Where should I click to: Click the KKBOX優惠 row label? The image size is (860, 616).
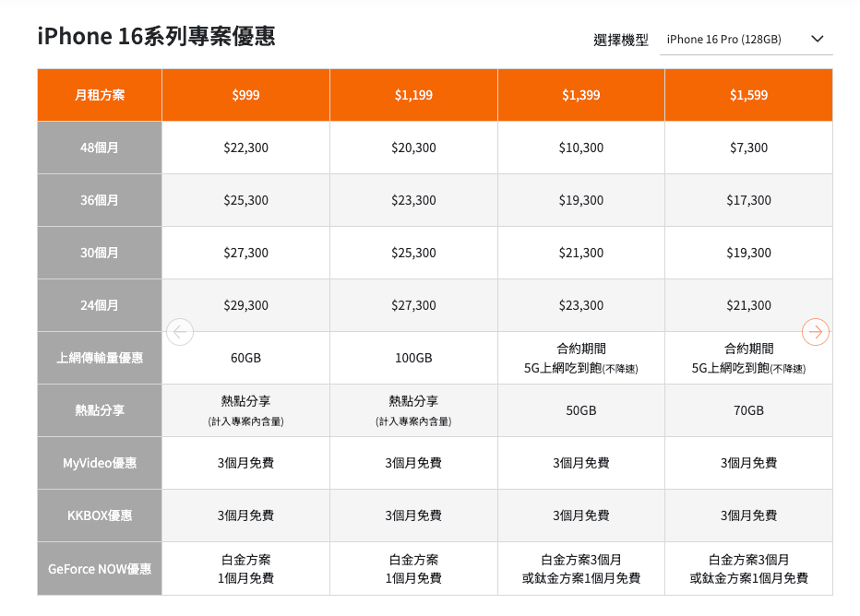click(x=100, y=515)
